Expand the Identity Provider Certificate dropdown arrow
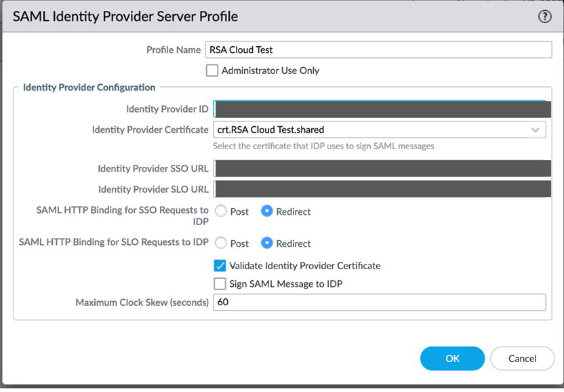The width and height of the screenshot is (564, 392). click(x=536, y=130)
